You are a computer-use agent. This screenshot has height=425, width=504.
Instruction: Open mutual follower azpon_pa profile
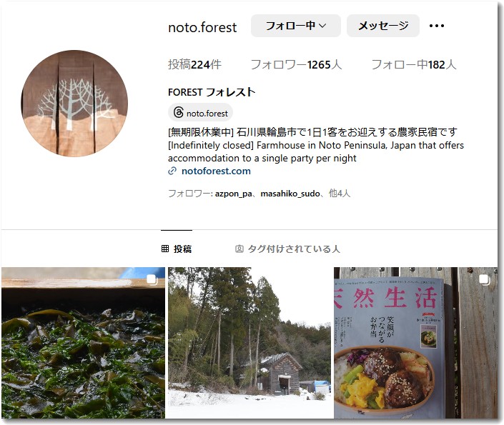(x=233, y=194)
